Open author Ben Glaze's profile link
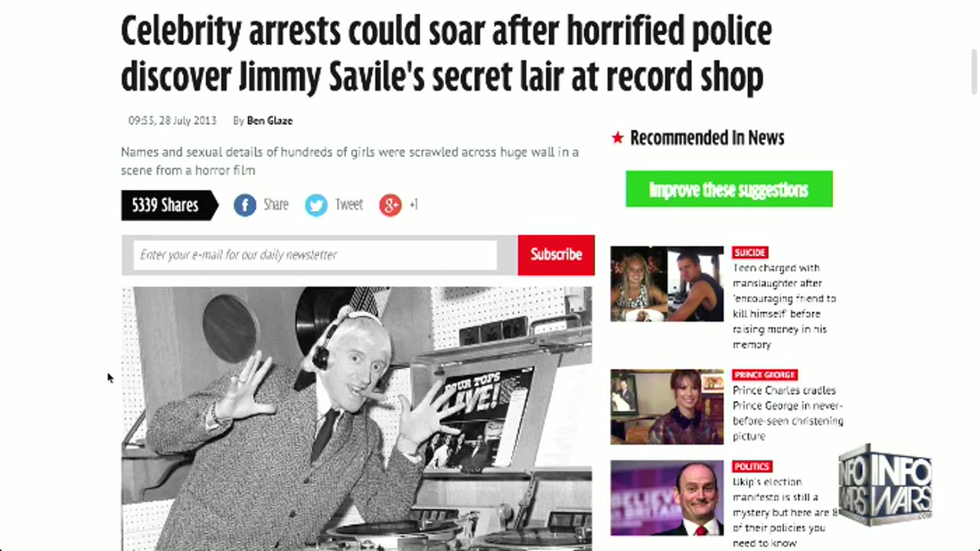This screenshot has width=980, height=551. [269, 121]
